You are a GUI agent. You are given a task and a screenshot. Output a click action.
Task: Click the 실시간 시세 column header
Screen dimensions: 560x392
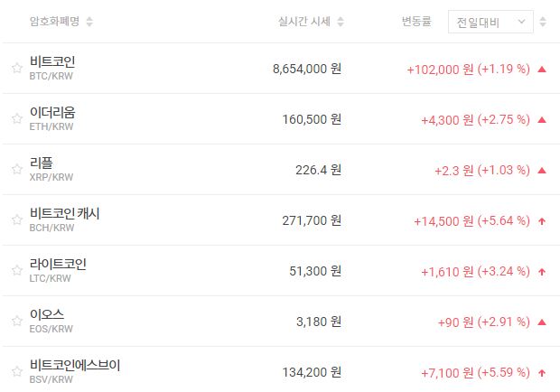point(304,22)
